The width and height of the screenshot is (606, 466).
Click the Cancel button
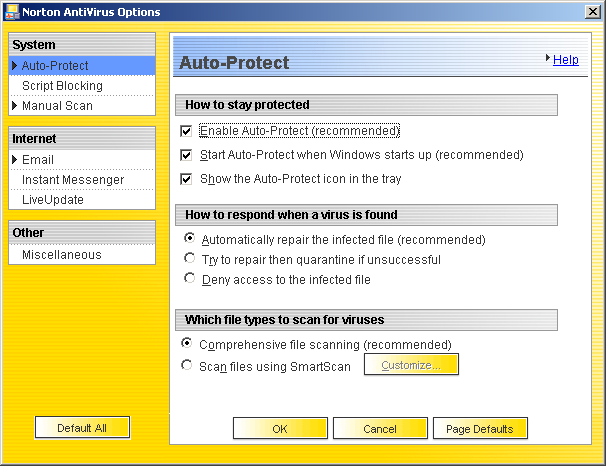click(380, 429)
